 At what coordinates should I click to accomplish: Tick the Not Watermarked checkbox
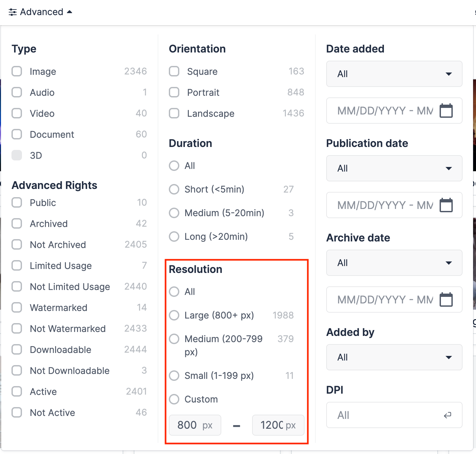coord(17,328)
